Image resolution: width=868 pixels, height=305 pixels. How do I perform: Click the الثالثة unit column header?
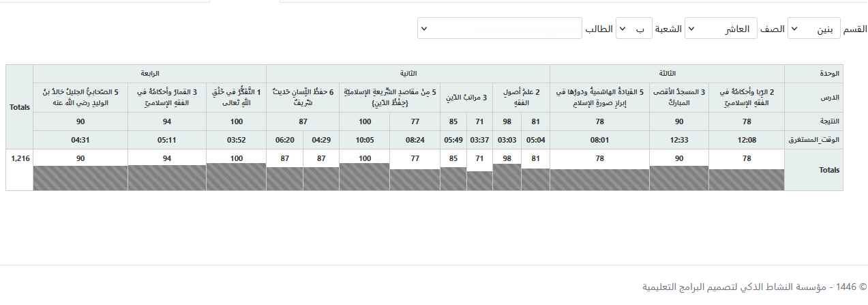coord(667,73)
